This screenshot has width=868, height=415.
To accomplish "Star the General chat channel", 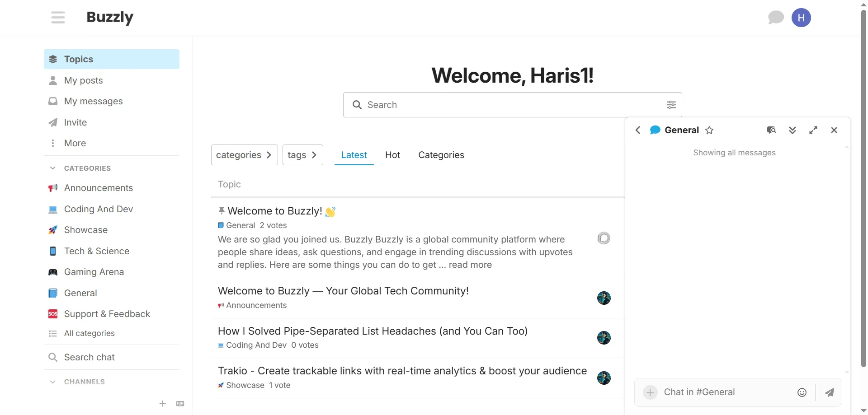I will click(709, 131).
